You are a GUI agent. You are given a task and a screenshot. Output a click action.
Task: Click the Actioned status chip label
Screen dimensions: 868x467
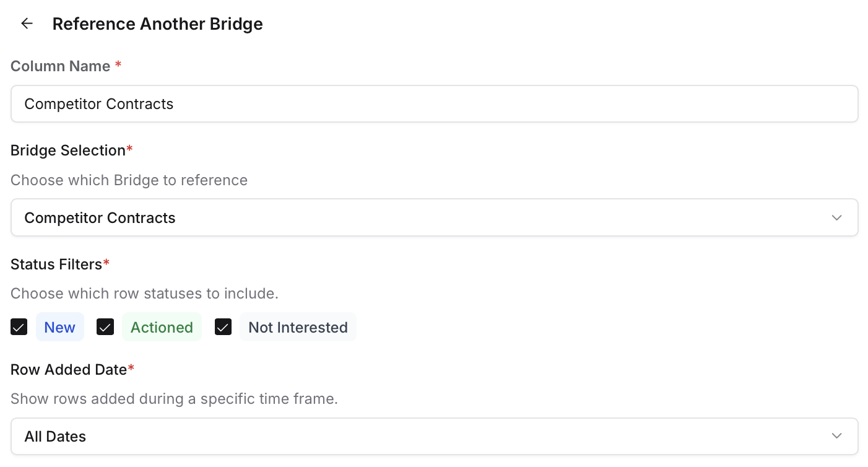[162, 327]
